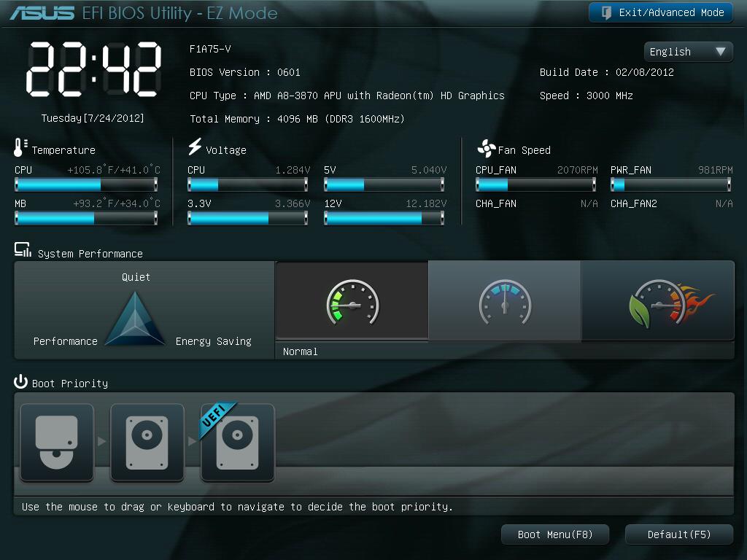Viewport: 747px width, 560px height.
Task: Click the BIOS Version : 0601 text
Action: click(245, 72)
